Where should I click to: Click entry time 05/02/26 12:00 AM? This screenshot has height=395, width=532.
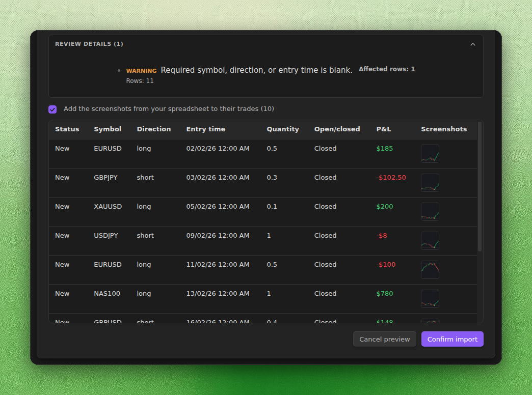[218, 207]
